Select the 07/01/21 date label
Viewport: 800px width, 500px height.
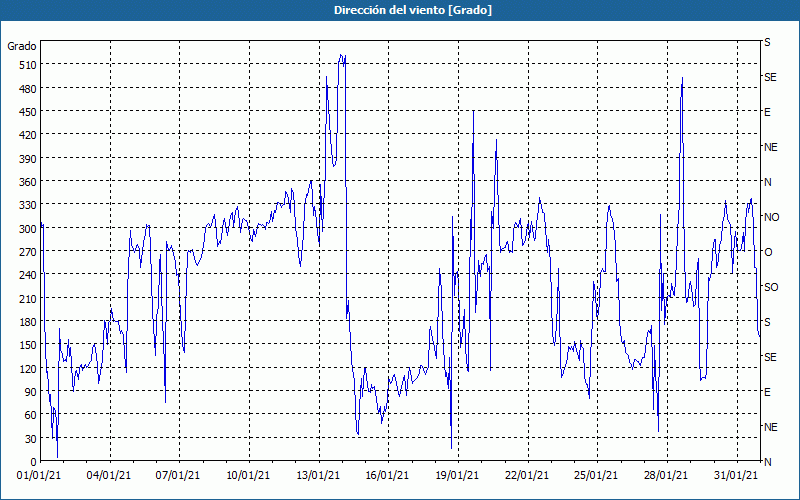(x=178, y=476)
